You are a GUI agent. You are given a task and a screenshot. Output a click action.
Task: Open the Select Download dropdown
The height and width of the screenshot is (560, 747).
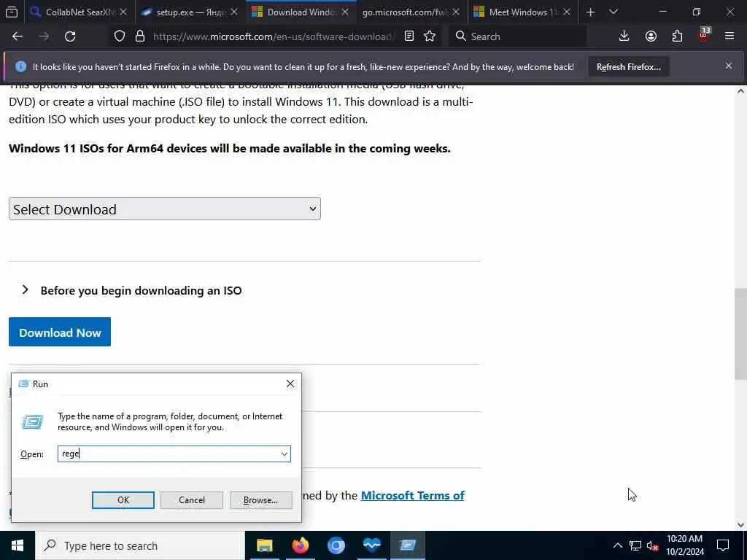(165, 209)
